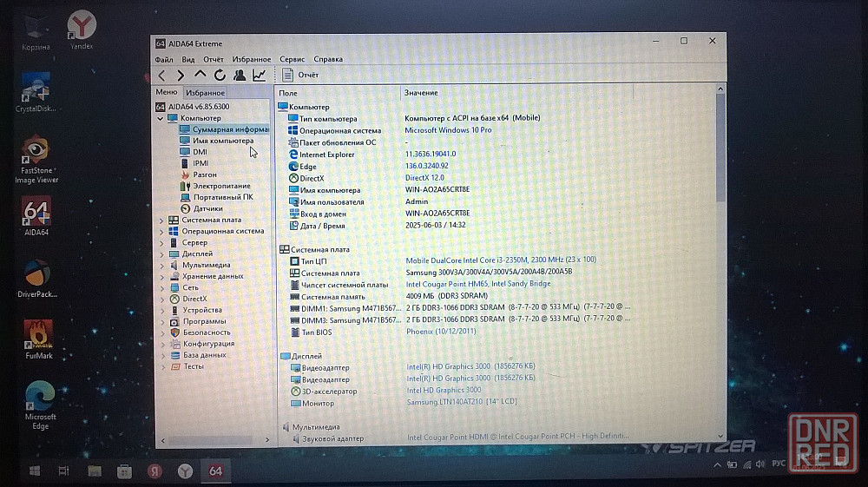868x487 pixels.
Task: Open the Отчет menu
Action: coord(214,59)
